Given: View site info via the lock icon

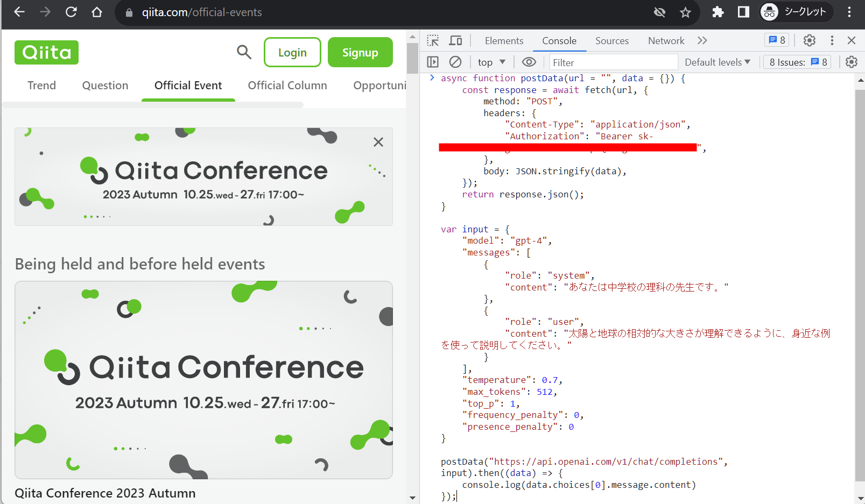Looking at the screenshot, I should pos(129,12).
